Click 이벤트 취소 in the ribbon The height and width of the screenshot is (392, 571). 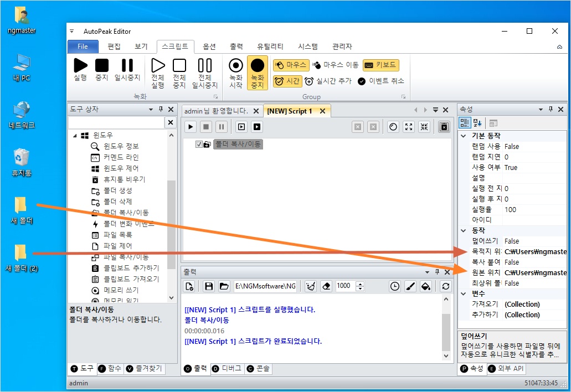[x=381, y=81]
